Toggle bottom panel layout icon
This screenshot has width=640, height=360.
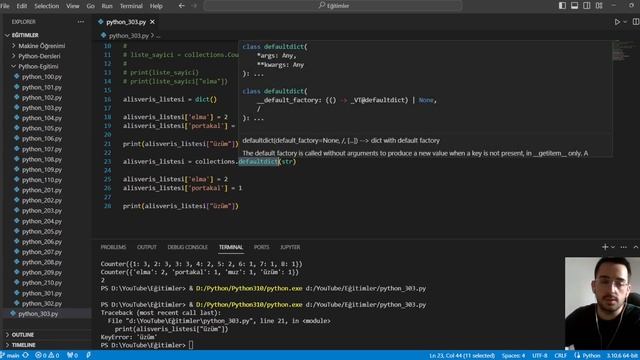tap(574, 6)
